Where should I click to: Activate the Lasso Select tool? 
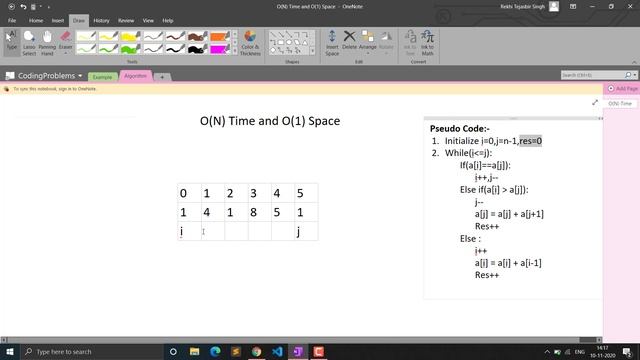pyautogui.click(x=29, y=43)
